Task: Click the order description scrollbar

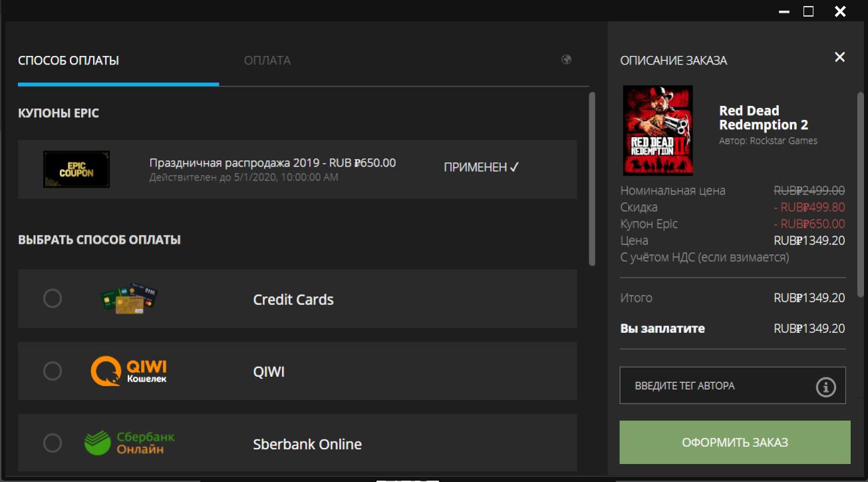Action: tap(861, 194)
